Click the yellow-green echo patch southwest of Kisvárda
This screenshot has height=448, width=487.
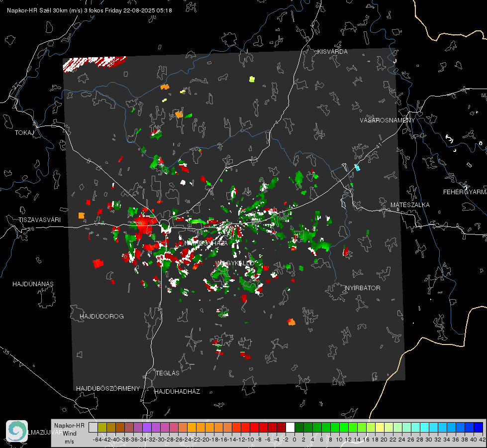(252, 79)
